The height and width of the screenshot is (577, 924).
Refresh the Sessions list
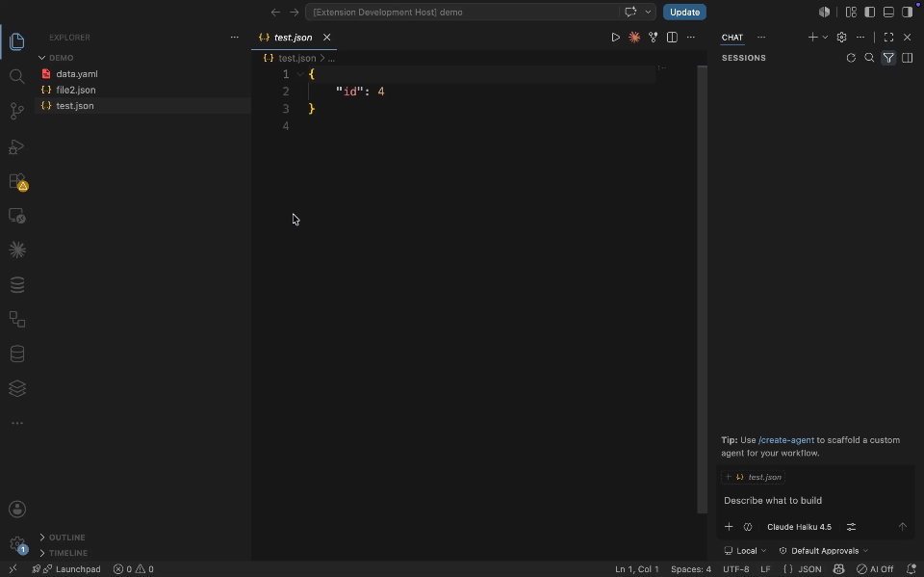(851, 58)
